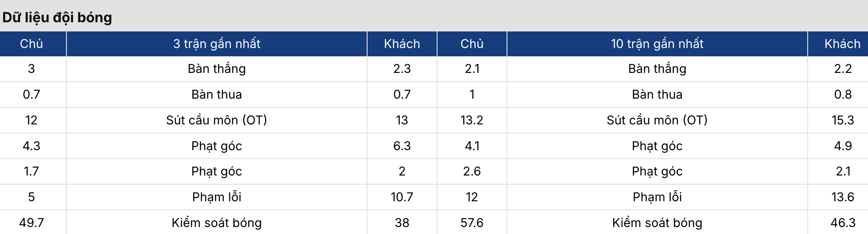868x234 pixels.
Task: Click 'Phạm lỗi' in the 3 trận table
Action: click(217, 197)
